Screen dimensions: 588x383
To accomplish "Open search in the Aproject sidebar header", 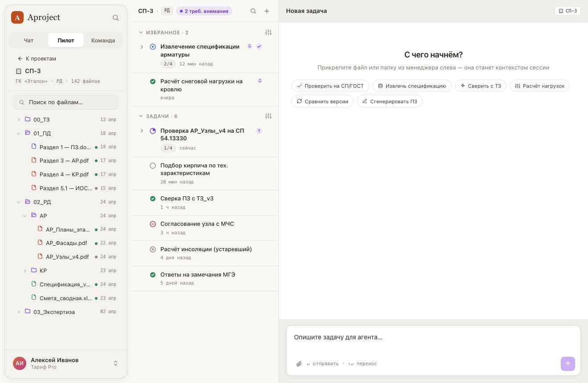I will [x=116, y=18].
